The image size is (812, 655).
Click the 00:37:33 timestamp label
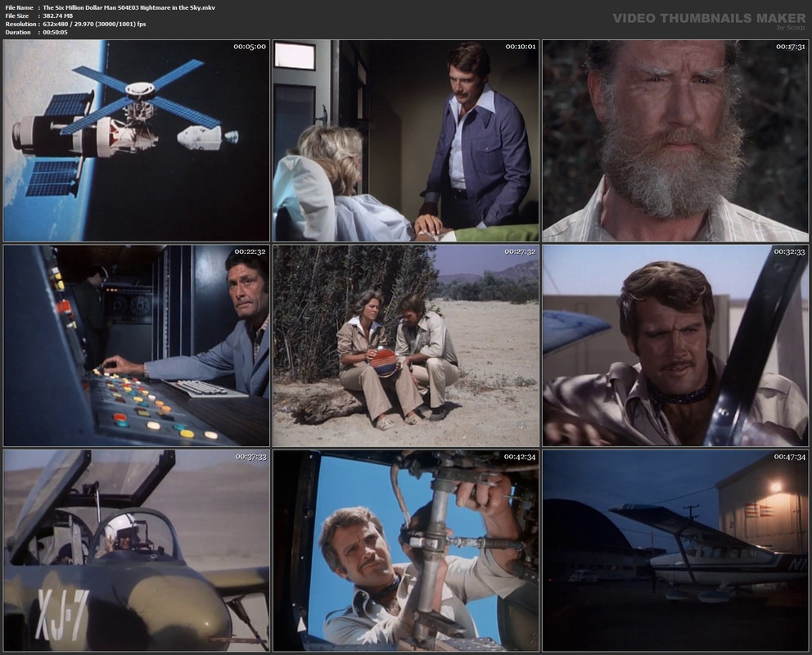[250, 457]
